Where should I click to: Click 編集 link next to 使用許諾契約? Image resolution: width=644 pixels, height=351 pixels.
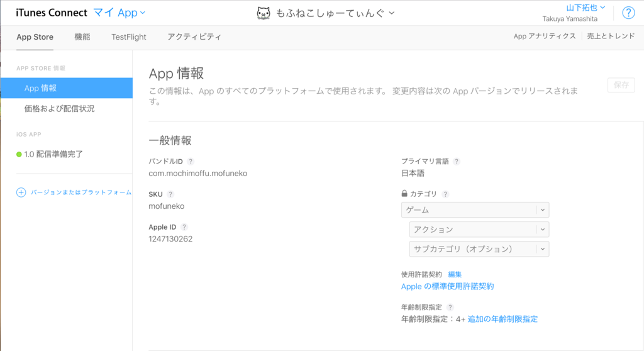tap(455, 274)
